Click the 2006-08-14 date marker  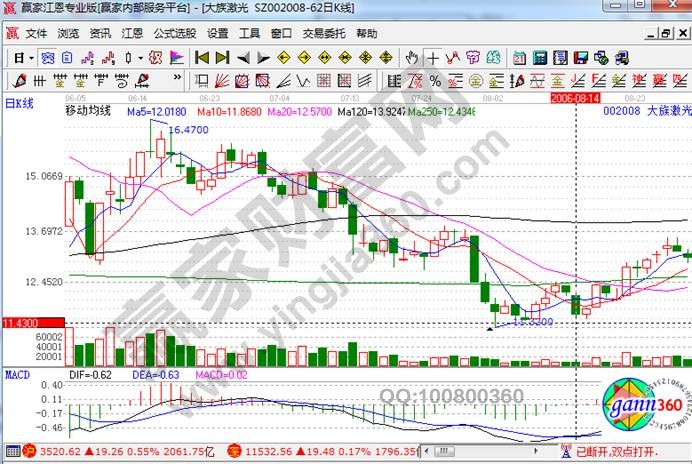point(575,99)
